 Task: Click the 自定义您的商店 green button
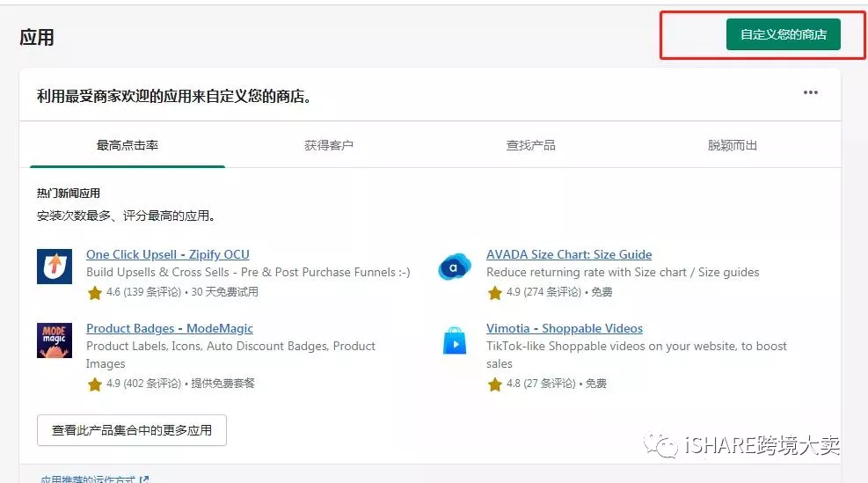point(784,34)
